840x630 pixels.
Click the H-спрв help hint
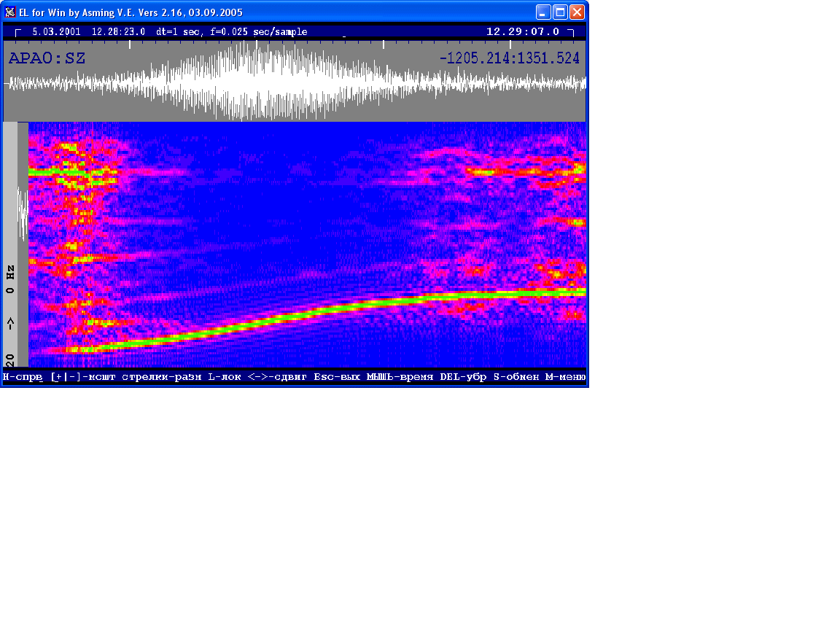pyautogui.click(x=23, y=377)
